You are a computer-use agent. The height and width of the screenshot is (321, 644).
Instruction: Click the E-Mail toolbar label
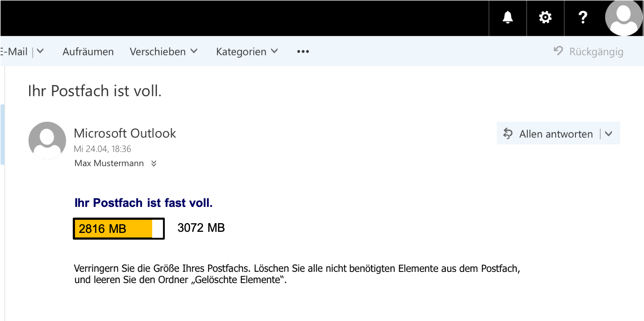click(14, 52)
